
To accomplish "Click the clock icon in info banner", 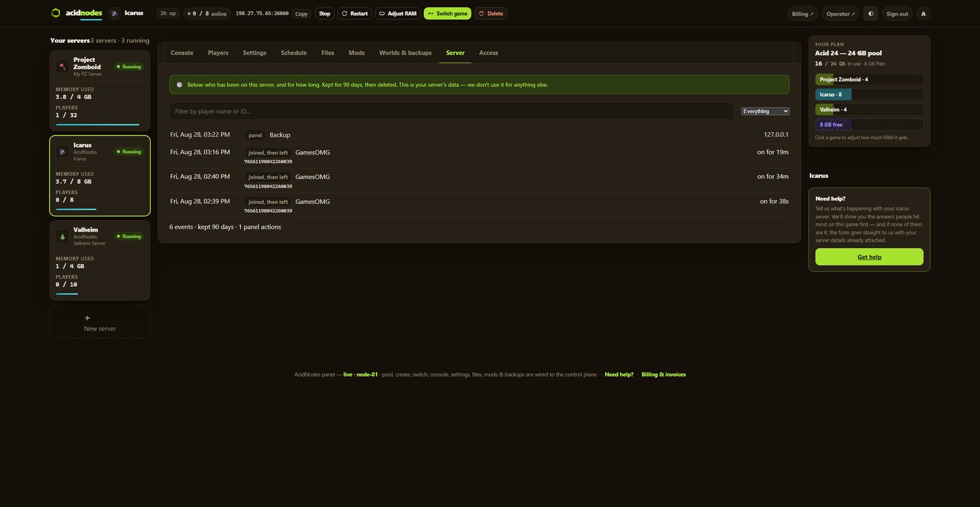I will tap(179, 85).
